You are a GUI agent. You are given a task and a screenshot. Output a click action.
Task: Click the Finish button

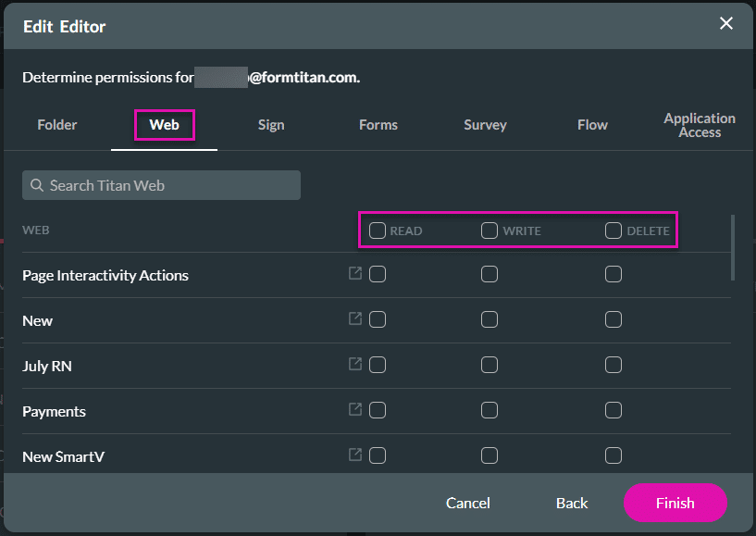[x=675, y=503]
